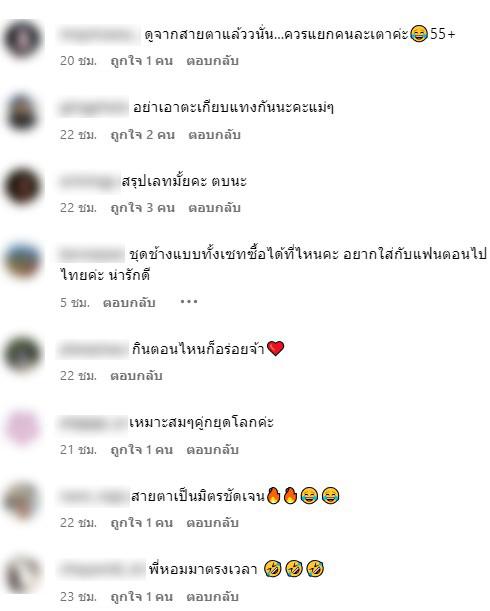Click ตอบกลับ under the 23 ชม. comment
Image resolution: width=490 pixels, height=611 pixels.
212,597
